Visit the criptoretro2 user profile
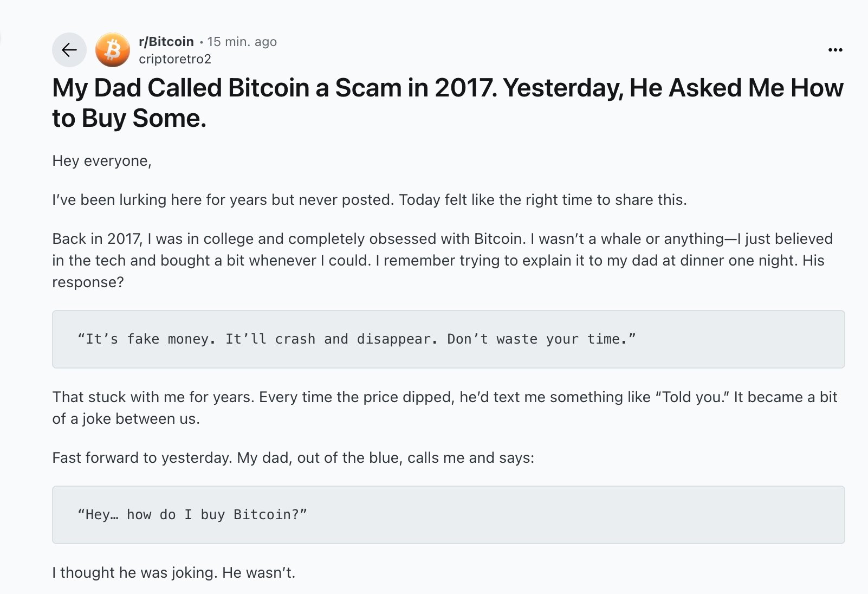This screenshot has width=868, height=594. click(174, 59)
